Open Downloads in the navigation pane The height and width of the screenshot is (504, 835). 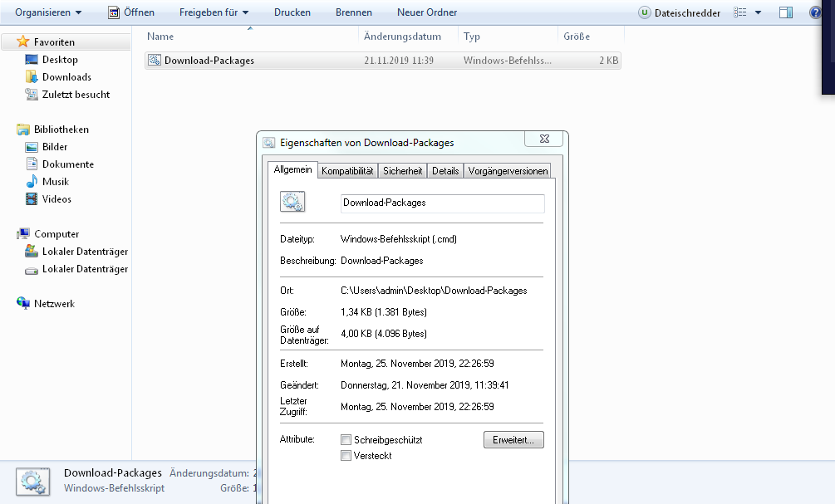[x=66, y=77]
